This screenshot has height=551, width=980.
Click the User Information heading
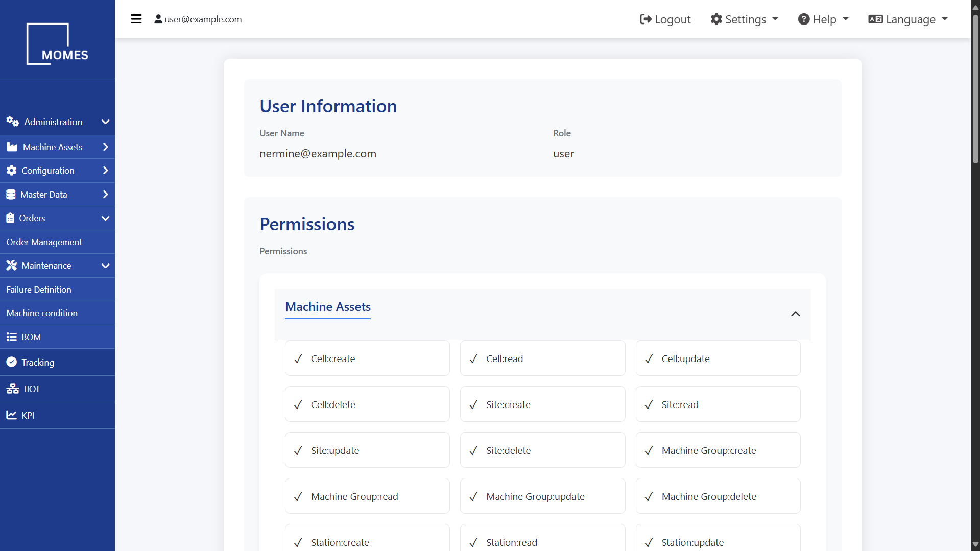pos(328,106)
